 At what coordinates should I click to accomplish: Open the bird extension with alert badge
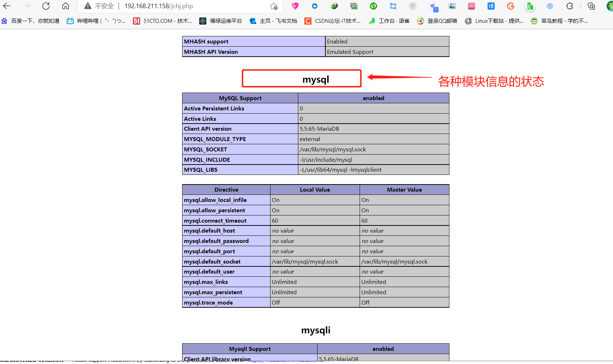click(x=434, y=7)
